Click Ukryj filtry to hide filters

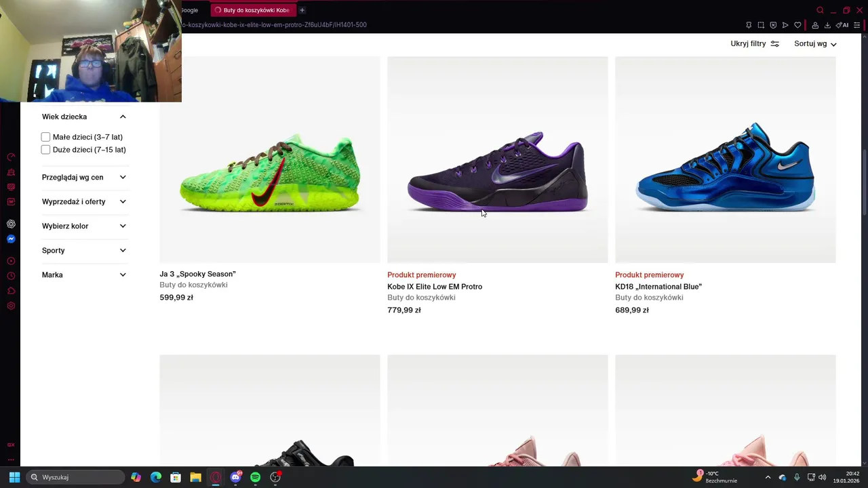pos(748,43)
